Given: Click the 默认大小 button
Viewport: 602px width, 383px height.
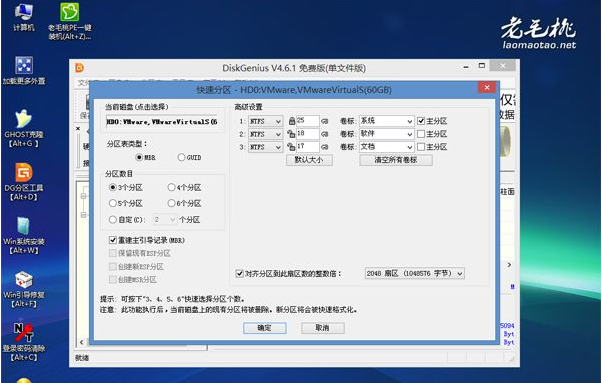Looking at the screenshot, I should (x=309, y=160).
